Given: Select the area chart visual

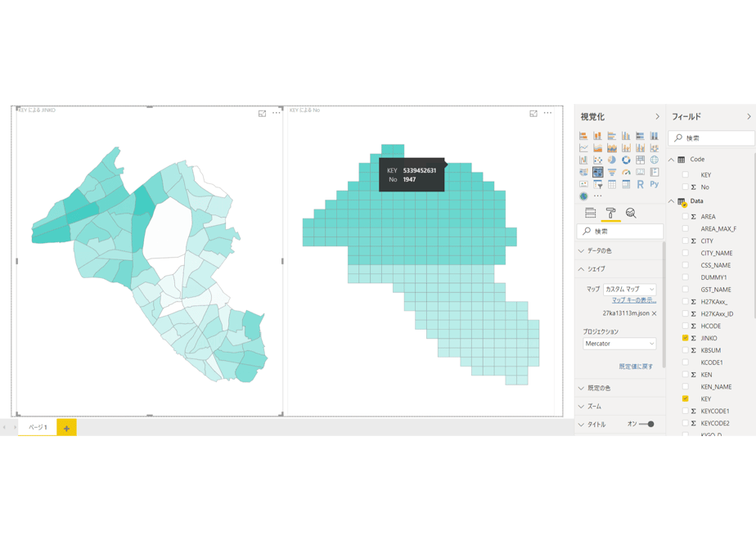Looking at the screenshot, I should click(597, 147).
